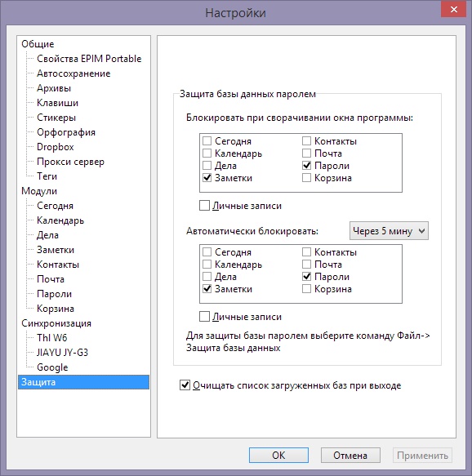472x476 pixels.
Task: Select JIAYU JY-G3 sync device
Action: (62, 353)
